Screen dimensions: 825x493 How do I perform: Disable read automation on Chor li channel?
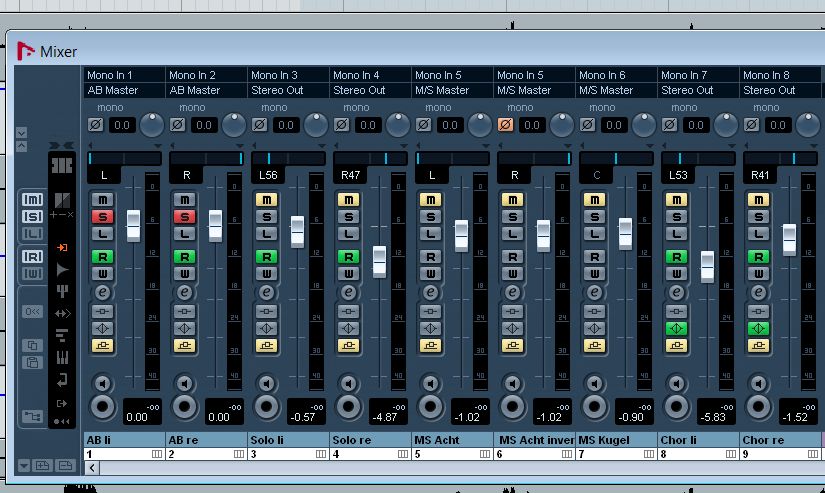coord(676,256)
